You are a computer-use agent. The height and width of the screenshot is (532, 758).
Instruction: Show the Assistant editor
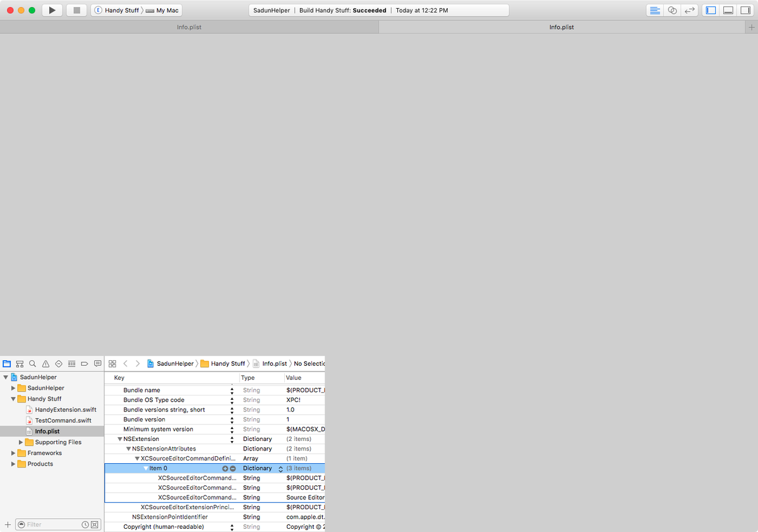(x=673, y=10)
